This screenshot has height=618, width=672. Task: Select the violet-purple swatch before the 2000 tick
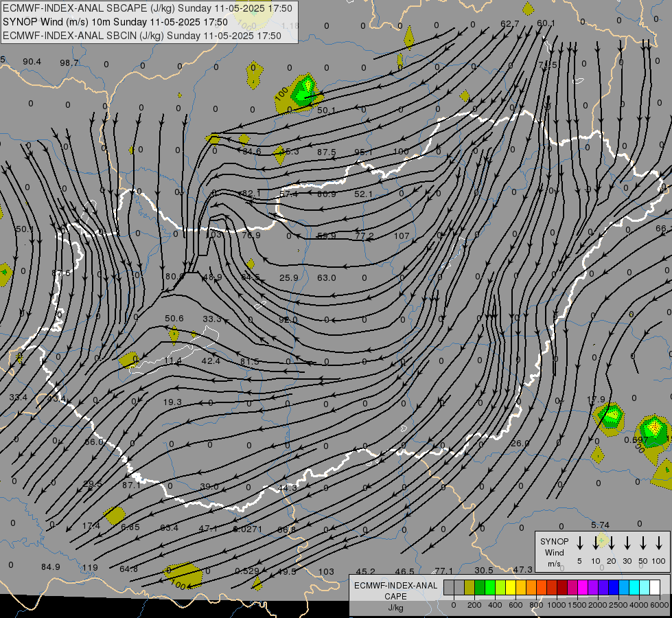[592, 588]
